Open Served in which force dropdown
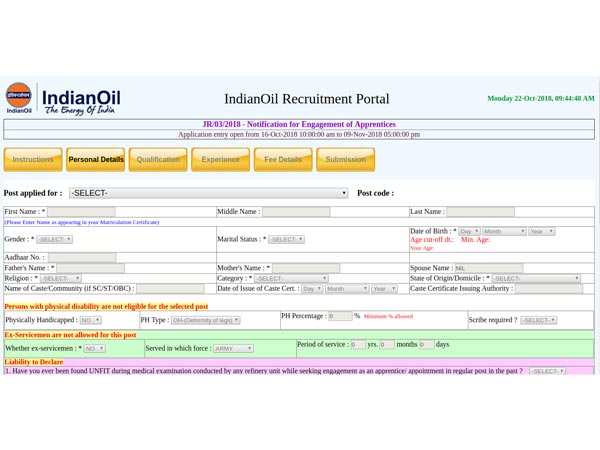Screen dimensions: 600x450 (233, 349)
